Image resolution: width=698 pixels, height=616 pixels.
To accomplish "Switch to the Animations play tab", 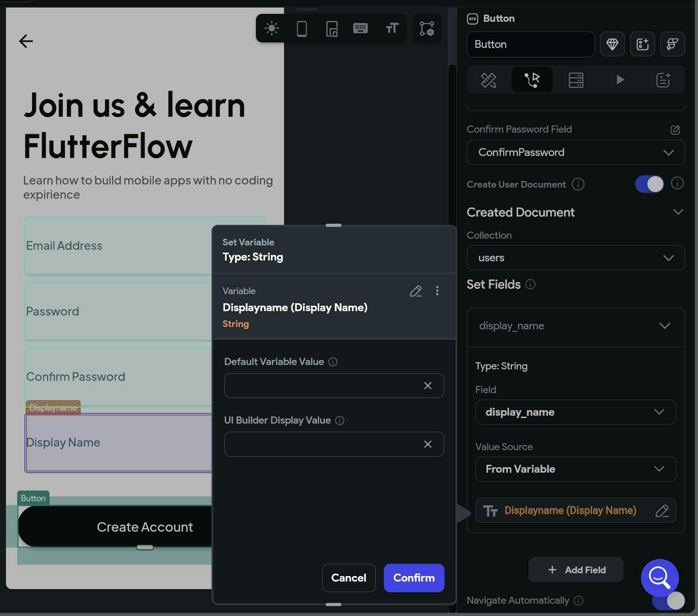I will click(620, 80).
